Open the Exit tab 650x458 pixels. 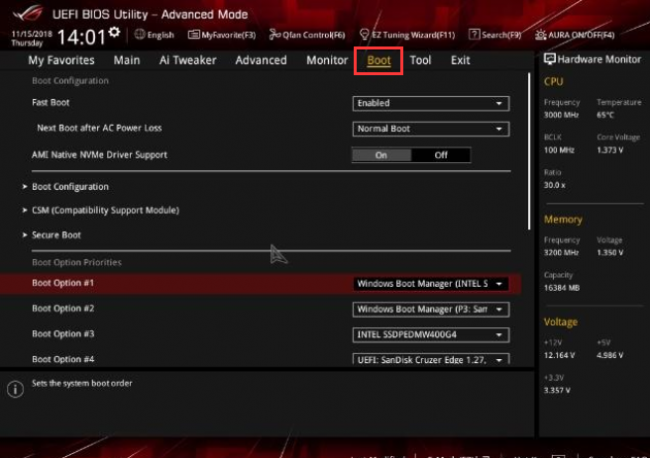460,61
